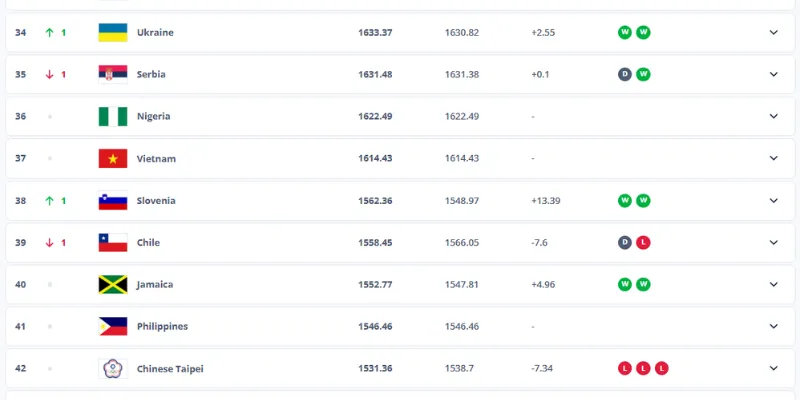
Task: Click the Serbia flag icon
Action: click(x=112, y=74)
